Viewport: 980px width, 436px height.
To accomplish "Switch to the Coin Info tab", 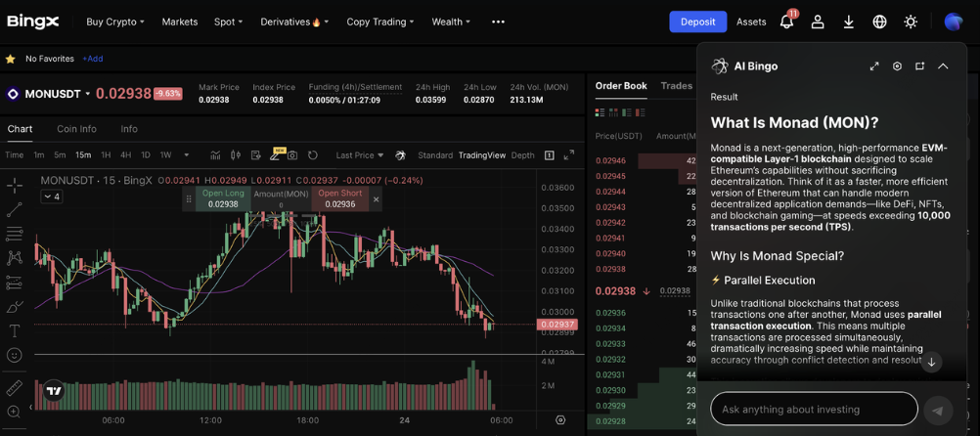I will pos(76,129).
